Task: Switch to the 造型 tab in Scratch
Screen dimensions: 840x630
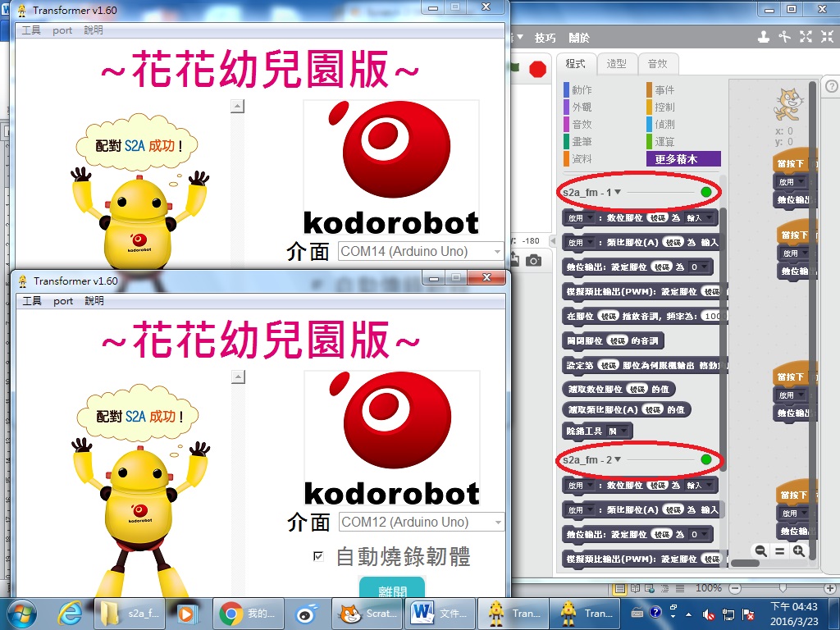Action: click(616, 64)
